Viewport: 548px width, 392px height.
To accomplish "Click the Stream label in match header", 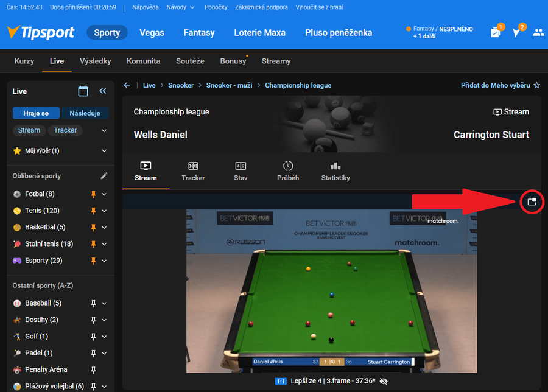I will (x=511, y=112).
